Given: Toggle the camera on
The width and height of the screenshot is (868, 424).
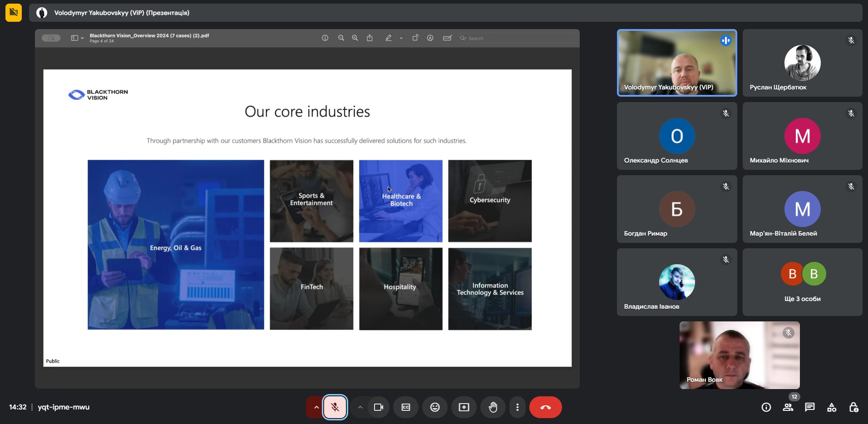Looking at the screenshot, I should click(378, 407).
